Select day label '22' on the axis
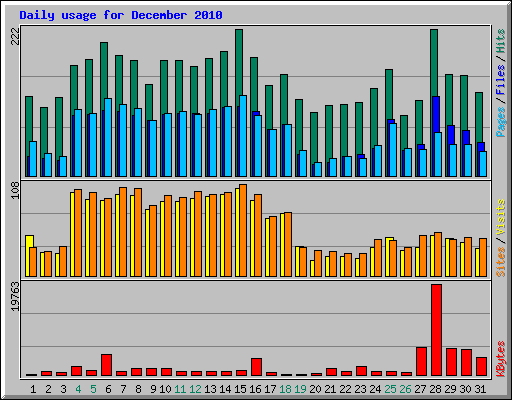Image resolution: width=512 pixels, height=400 pixels. pos(345,389)
